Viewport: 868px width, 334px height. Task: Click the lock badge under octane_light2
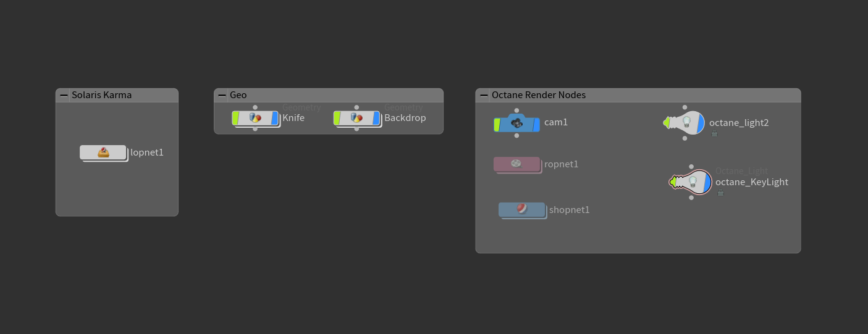pyautogui.click(x=714, y=133)
